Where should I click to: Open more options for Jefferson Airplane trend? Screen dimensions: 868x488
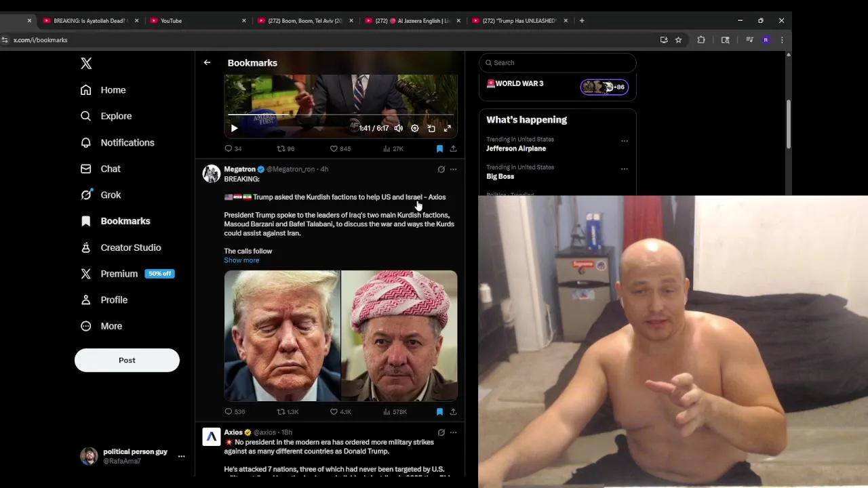(x=625, y=141)
